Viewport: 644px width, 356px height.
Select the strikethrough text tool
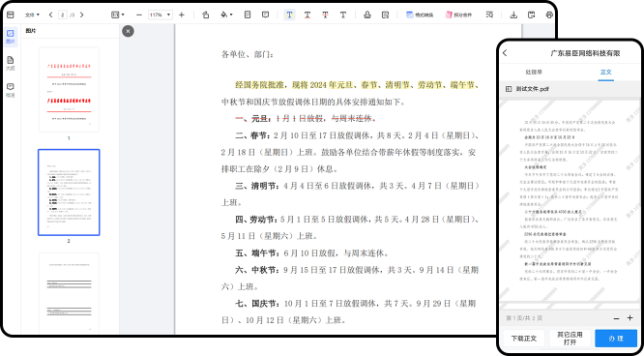pos(325,15)
